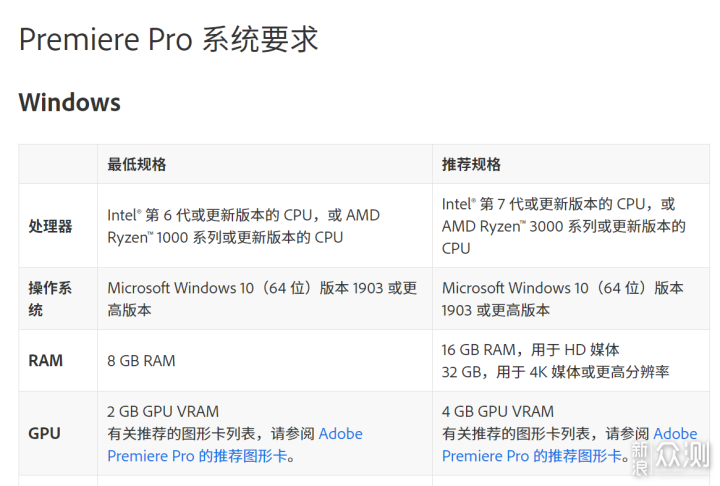The image size is (720, 486).
Task: Select the 最低规格 column header
Action: click(x=137, y=164)
